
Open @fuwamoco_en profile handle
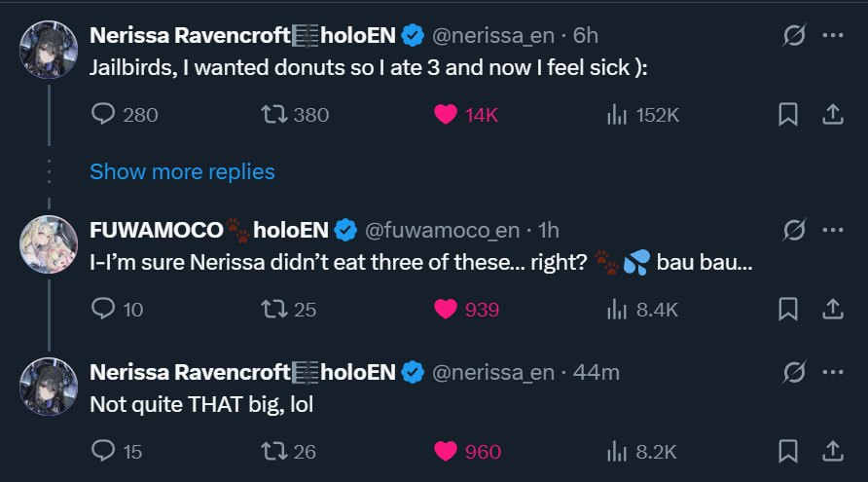point(445,231)
